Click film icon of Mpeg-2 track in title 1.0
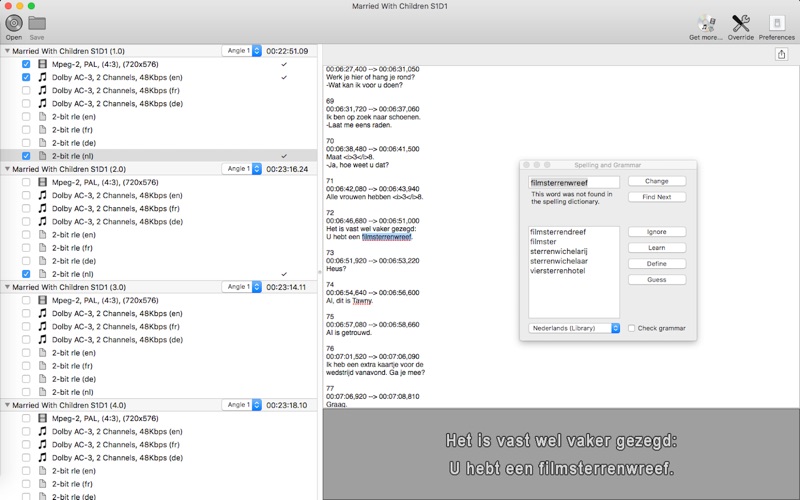The width and height of the screenshot is (800, 500). click(43, 64)
